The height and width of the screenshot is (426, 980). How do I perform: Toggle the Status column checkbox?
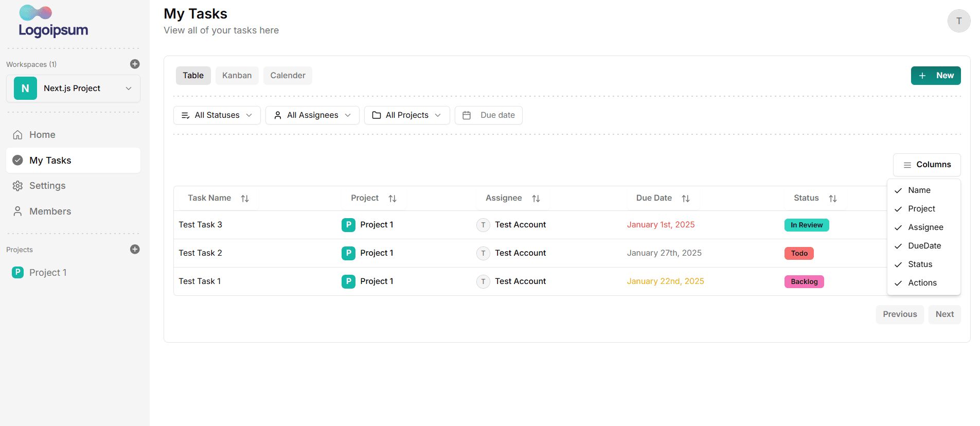click(x=924, y=264)
